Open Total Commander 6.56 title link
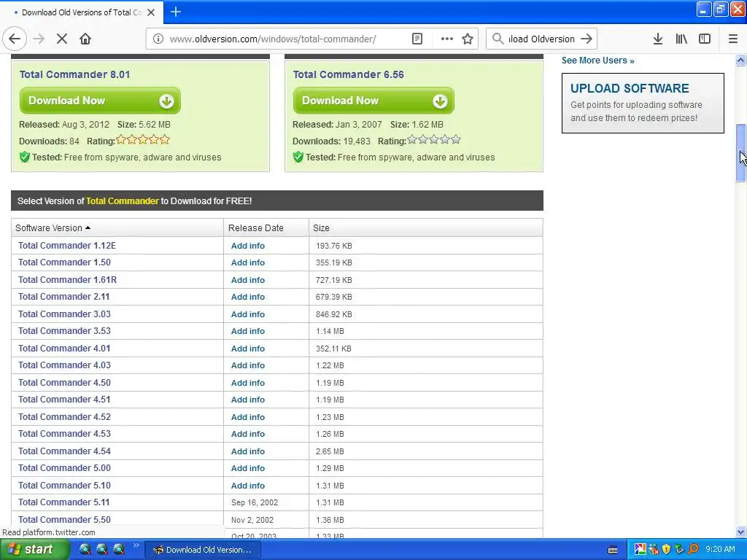This screenshot has width=747, height=560. point(348,74)
